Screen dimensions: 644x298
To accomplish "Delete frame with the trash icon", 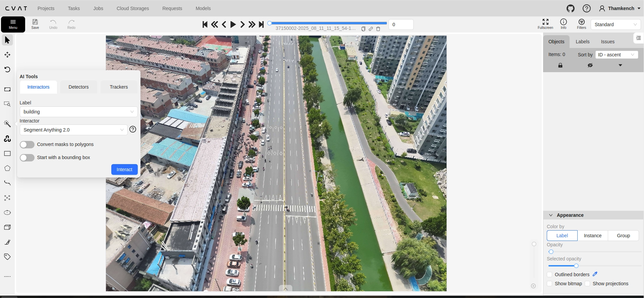I will click(378, 29).
